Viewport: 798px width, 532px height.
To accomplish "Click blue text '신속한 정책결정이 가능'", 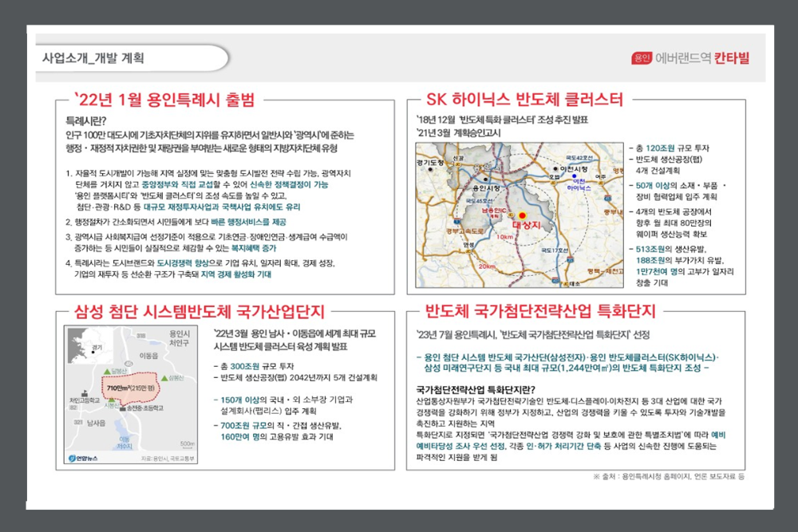I will 289,184.
